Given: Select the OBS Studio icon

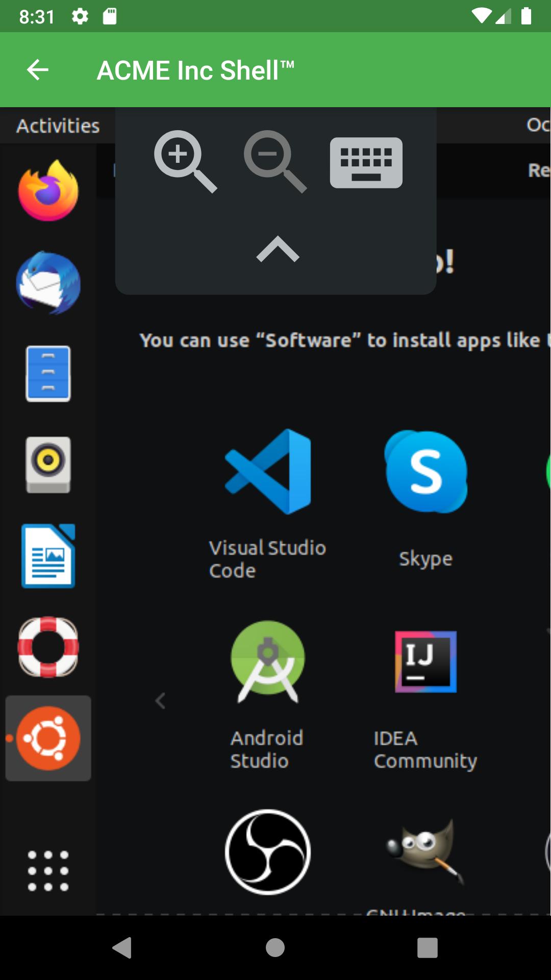Looking at the screenshot, I should click(x=268, y=852).
